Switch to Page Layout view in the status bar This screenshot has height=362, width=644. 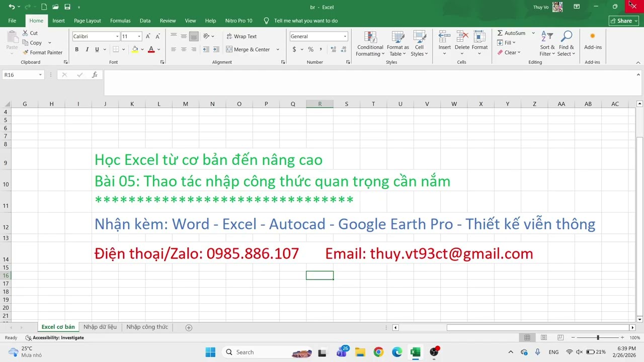pyautogui.click(x=544, y=337)
